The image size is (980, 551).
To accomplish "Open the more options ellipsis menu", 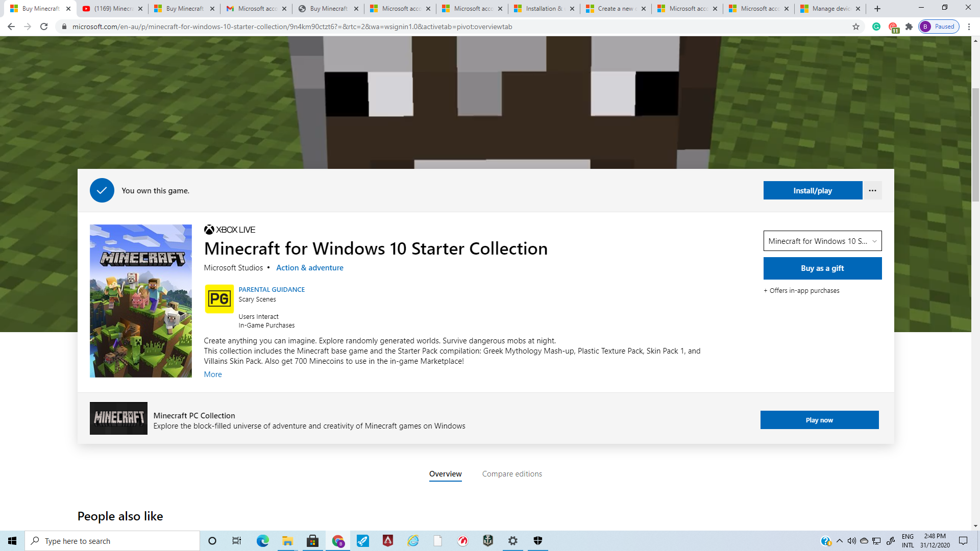I will point(872,190).
